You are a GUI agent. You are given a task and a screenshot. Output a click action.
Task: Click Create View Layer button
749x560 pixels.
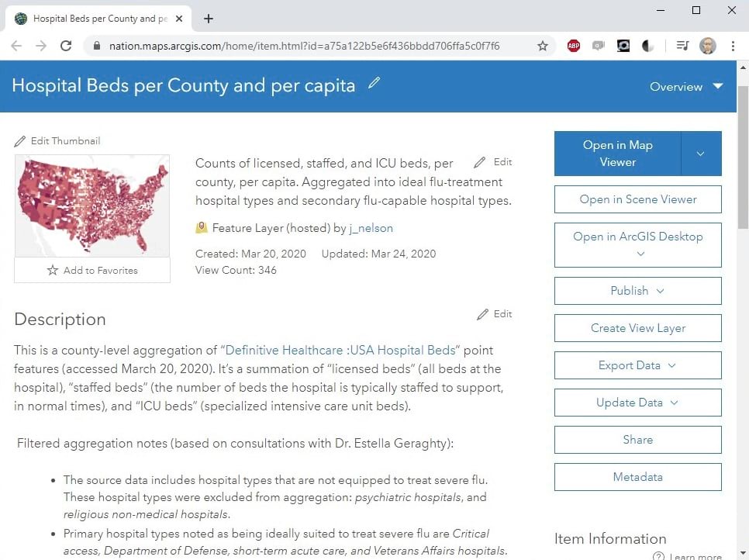click(637, 328)
